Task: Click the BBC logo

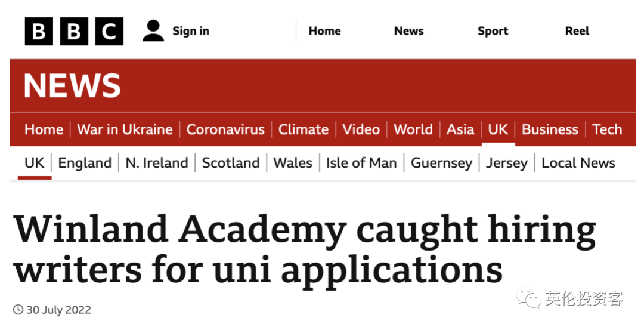Action: coord(74,31)
